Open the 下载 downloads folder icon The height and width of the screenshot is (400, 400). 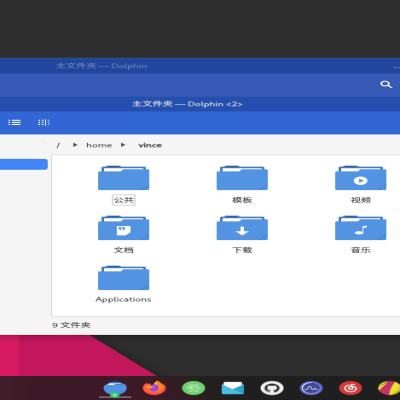pyautogui.click(x=242, y=228)
